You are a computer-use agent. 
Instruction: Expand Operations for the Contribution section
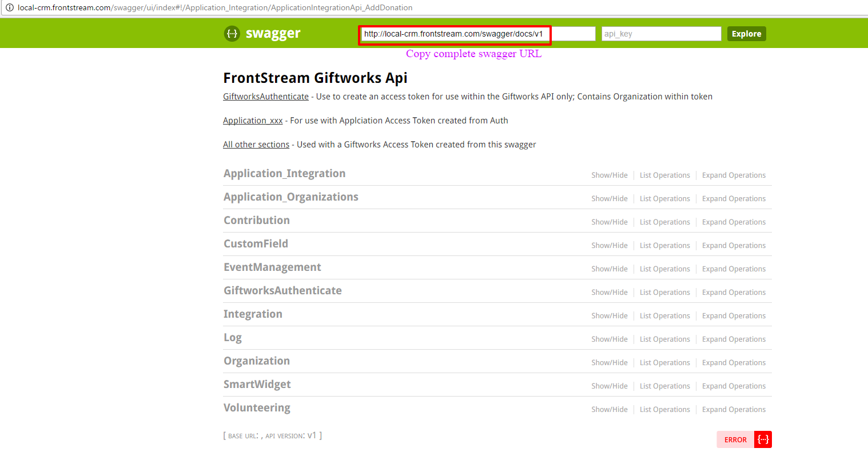click(734, 222)
